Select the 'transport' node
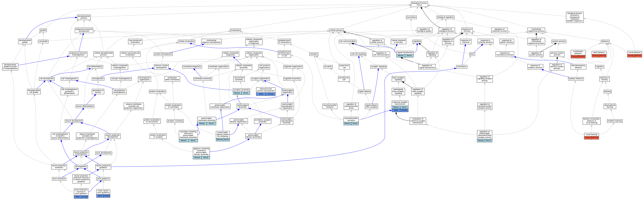The height and width of the screenshot is (200, 644). [x=314, y=54]
